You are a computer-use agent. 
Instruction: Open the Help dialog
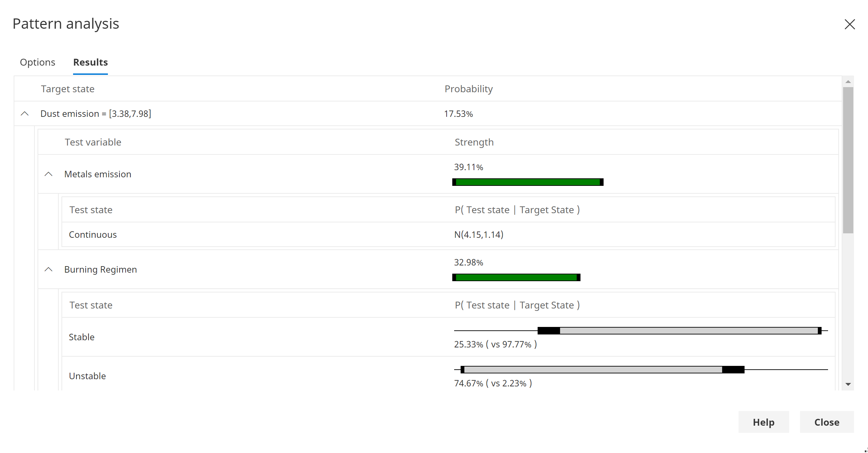point(764,422)
